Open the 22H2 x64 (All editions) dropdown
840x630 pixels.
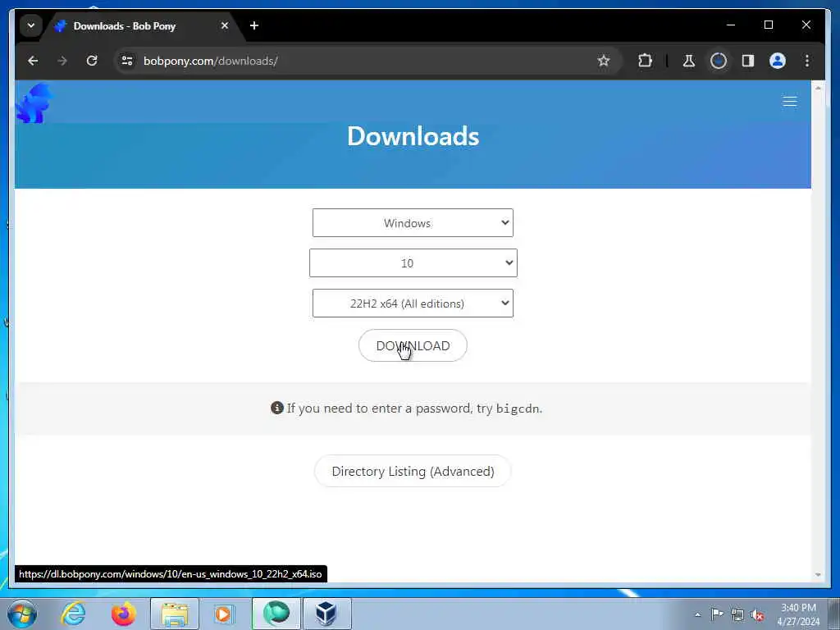[x=413, y=304]
